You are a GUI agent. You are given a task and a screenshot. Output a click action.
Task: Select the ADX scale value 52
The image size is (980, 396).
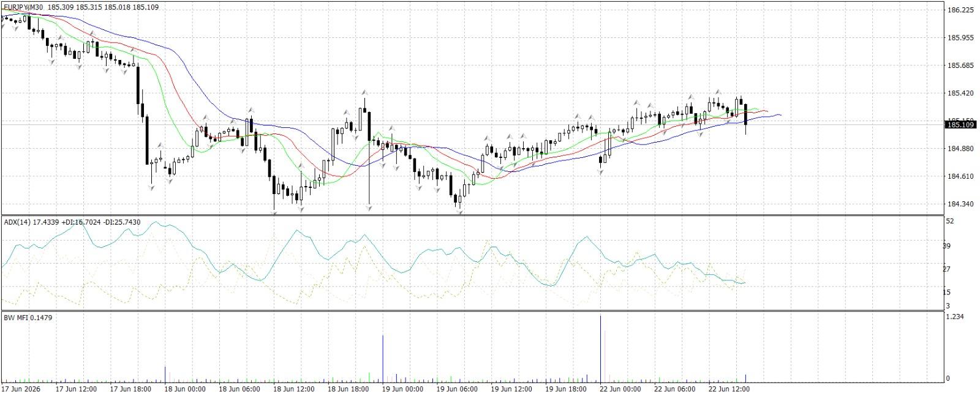(950, 222)
